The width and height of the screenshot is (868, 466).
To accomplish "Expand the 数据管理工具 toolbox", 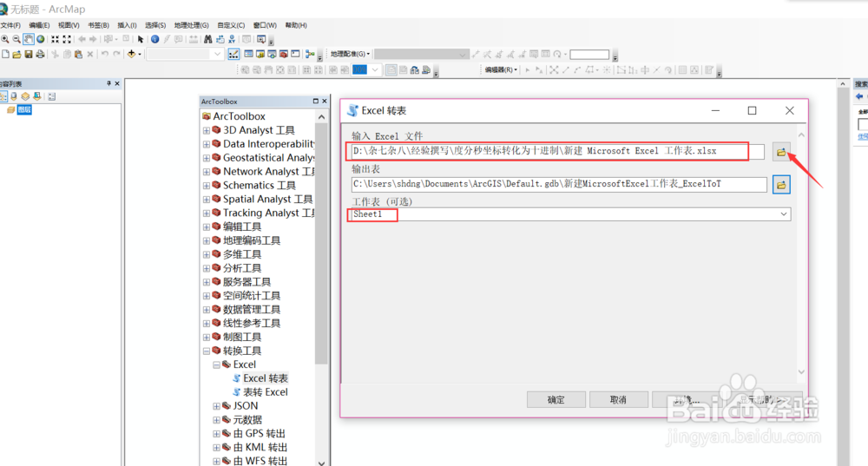I will point(207,310).
